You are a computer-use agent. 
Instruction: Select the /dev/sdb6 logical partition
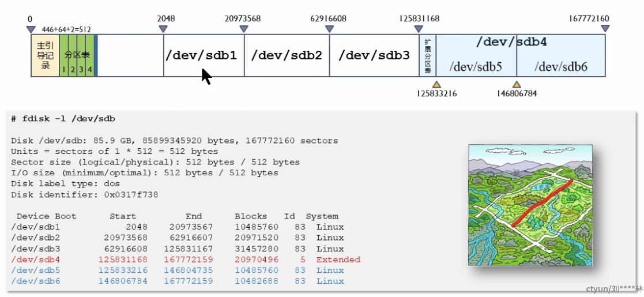pyautogui.click(x=561, y=66)
